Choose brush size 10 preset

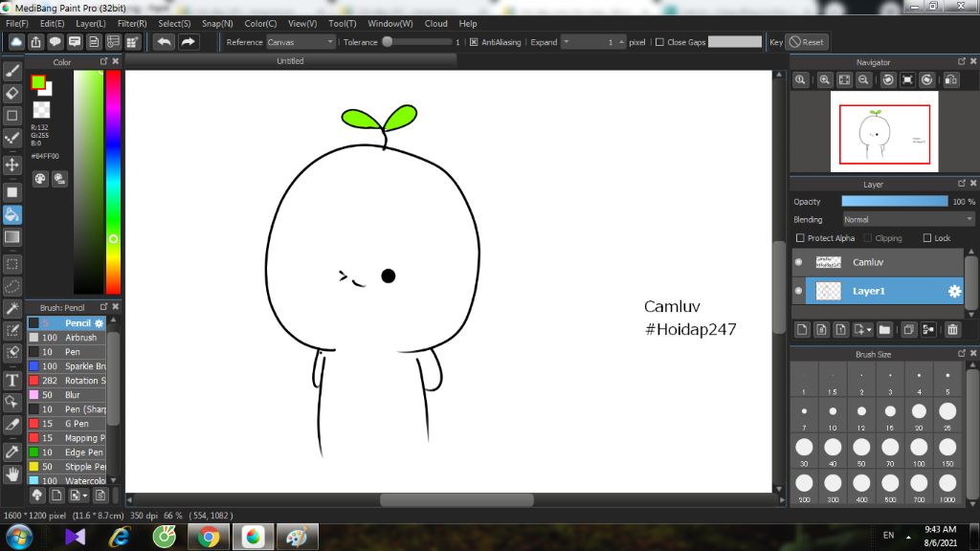(833, 413)
